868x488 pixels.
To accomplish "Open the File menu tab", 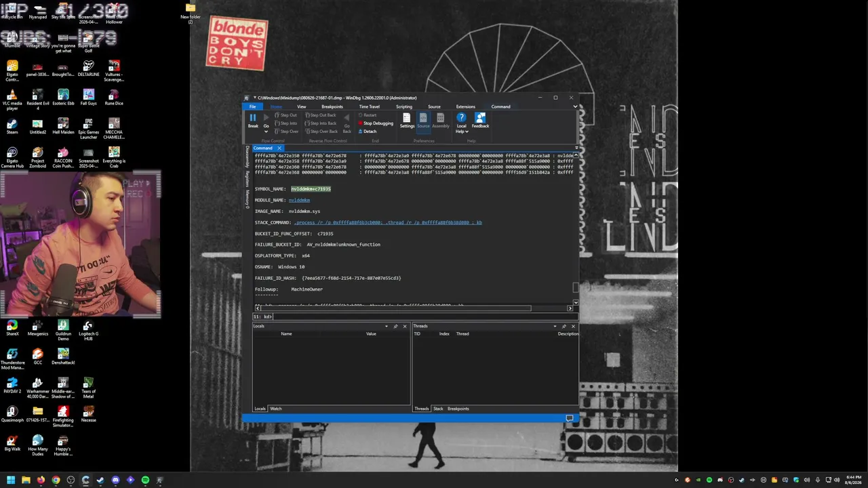I will click(252, 106).
